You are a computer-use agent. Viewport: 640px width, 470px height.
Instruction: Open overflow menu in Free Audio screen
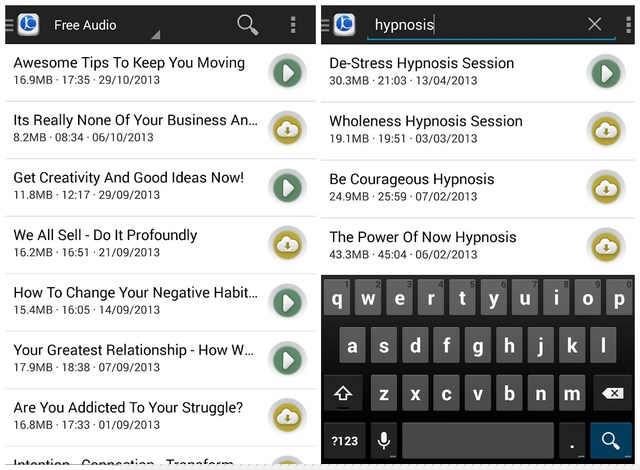point(293,25)
